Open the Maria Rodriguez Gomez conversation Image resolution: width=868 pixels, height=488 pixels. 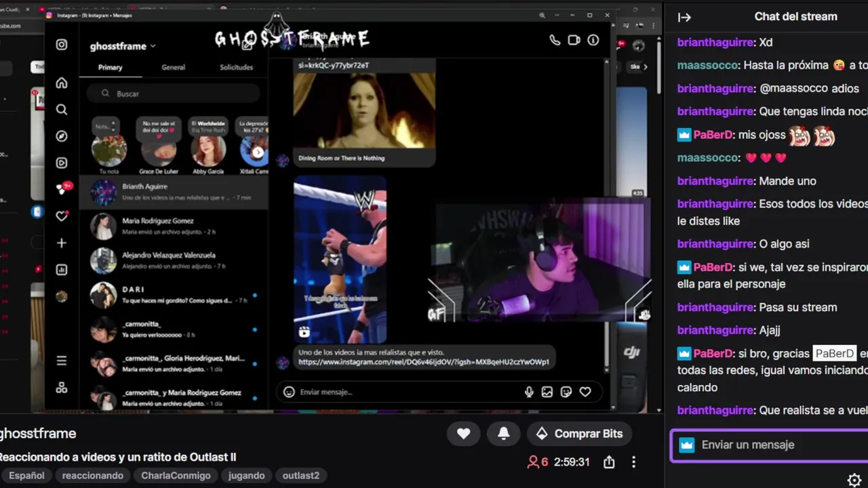click(x=174, y=226)
